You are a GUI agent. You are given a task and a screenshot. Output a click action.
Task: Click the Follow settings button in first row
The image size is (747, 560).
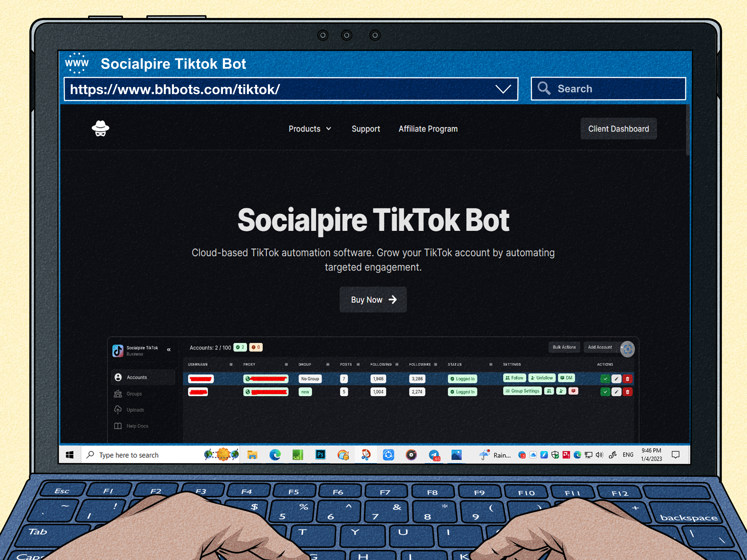click(x=515, y=378)
